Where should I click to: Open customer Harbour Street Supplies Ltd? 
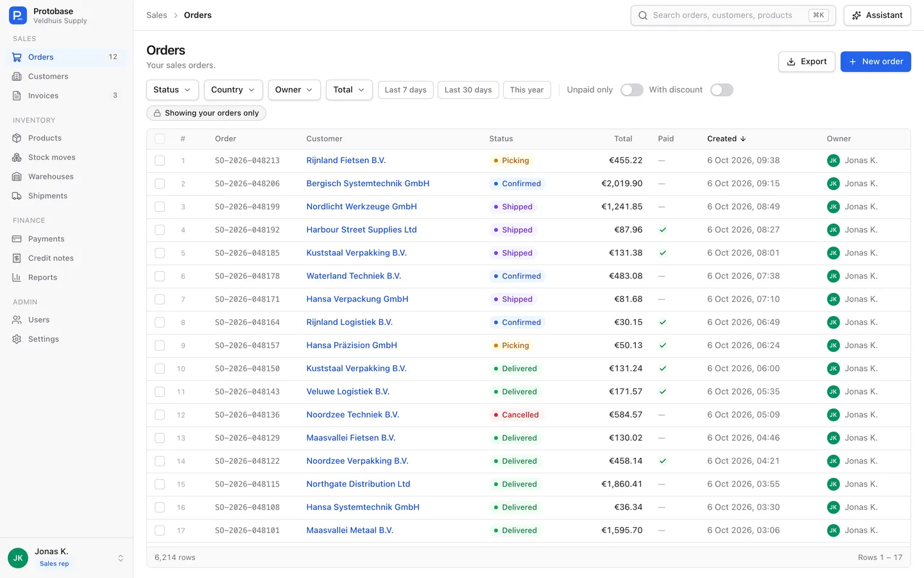[361, 230]
